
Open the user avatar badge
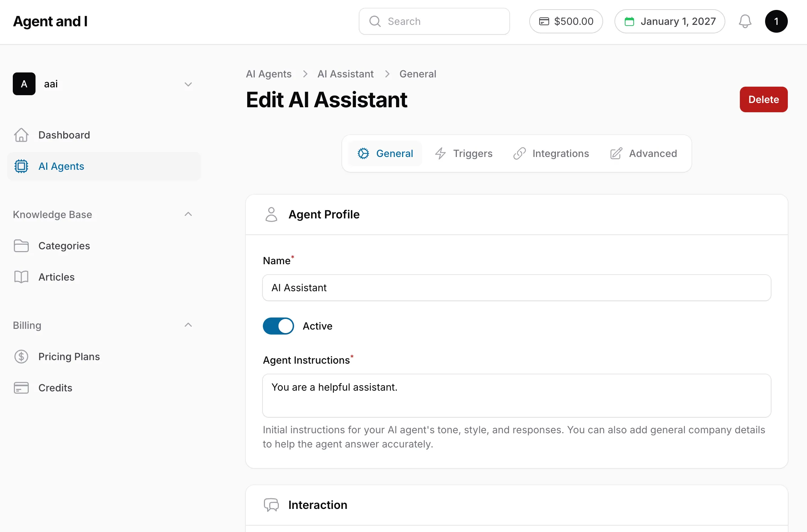click(x=776, y=21)
